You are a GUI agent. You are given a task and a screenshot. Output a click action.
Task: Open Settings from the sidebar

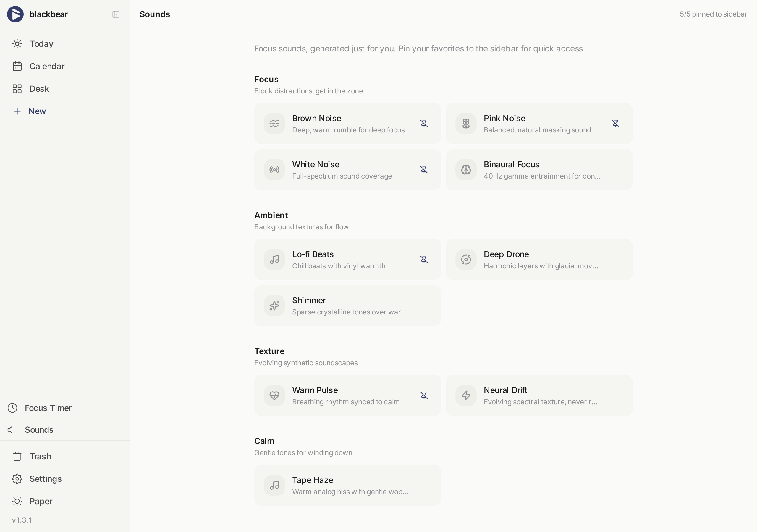coord(45,479)
